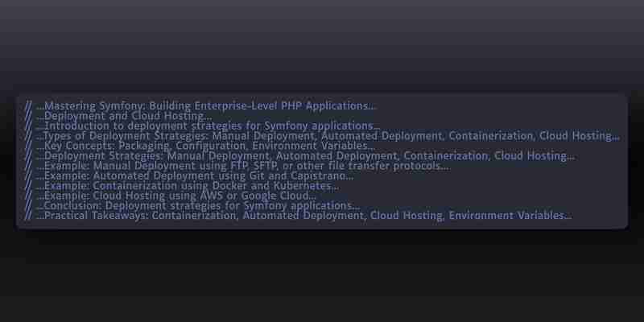The width and height of the screenshot is (644, 322).
Task: Click the "Conclusion" line label
Action: coord(71,205)
